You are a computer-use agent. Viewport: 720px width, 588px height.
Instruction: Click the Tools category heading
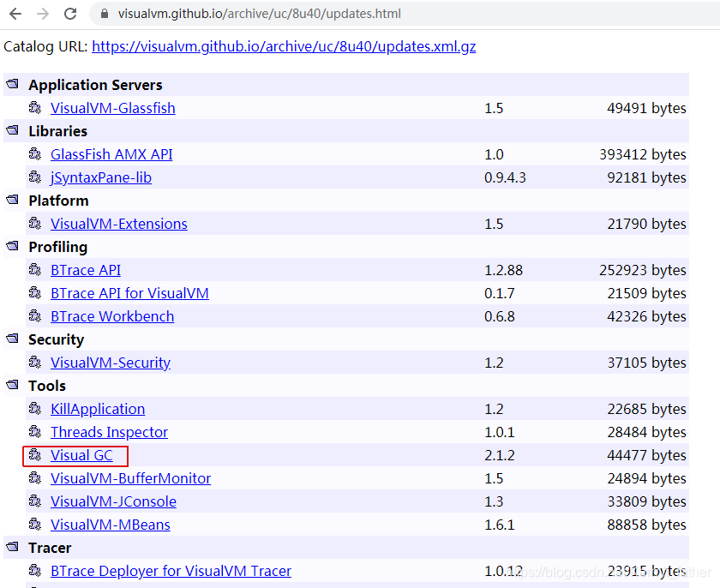(x=47, y=386)
